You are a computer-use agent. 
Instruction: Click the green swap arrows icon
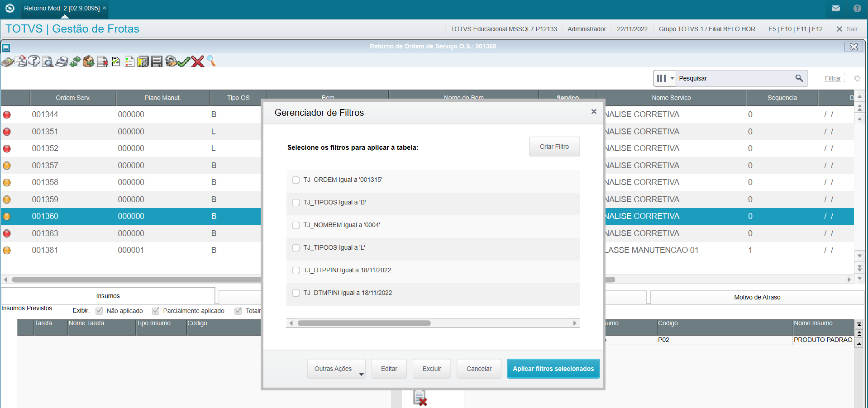(75, 62)
